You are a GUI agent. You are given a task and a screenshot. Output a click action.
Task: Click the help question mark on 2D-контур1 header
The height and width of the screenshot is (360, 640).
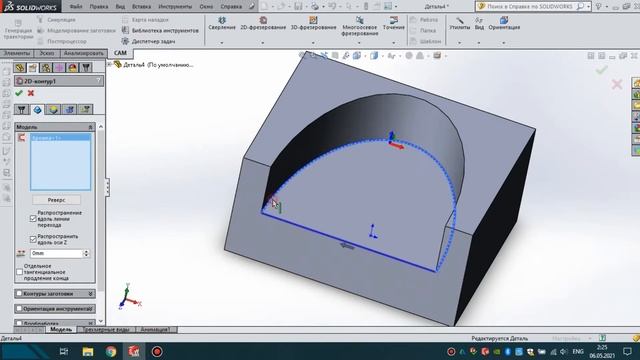coord(98,81)
